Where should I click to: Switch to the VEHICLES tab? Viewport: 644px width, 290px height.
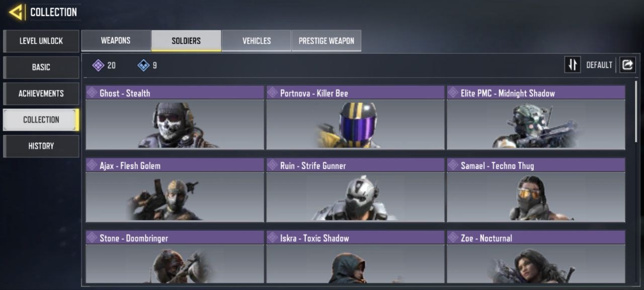tap(257, 41)
